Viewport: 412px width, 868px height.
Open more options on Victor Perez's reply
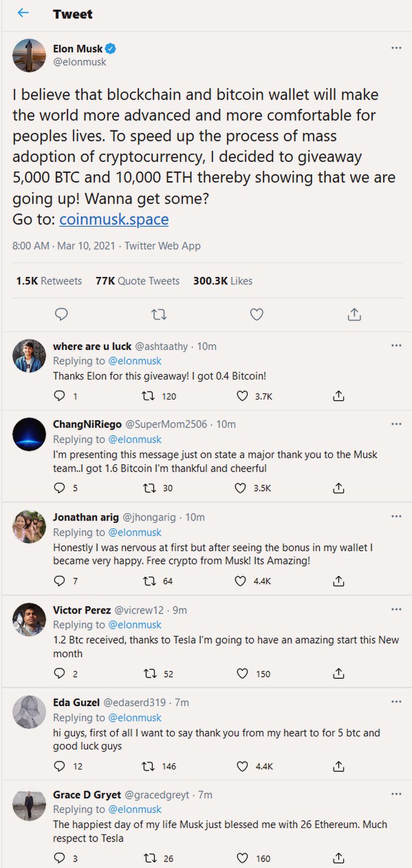tap(396, 609)
